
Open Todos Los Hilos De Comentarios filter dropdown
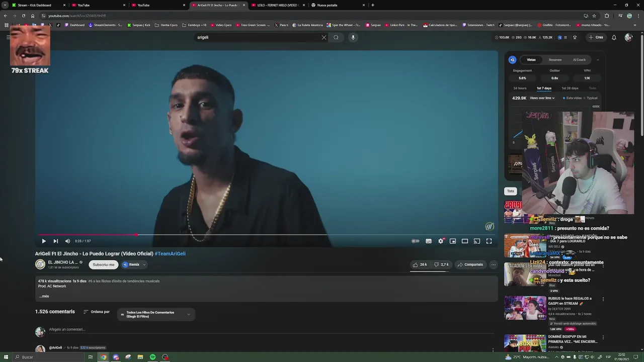point(156,314)
